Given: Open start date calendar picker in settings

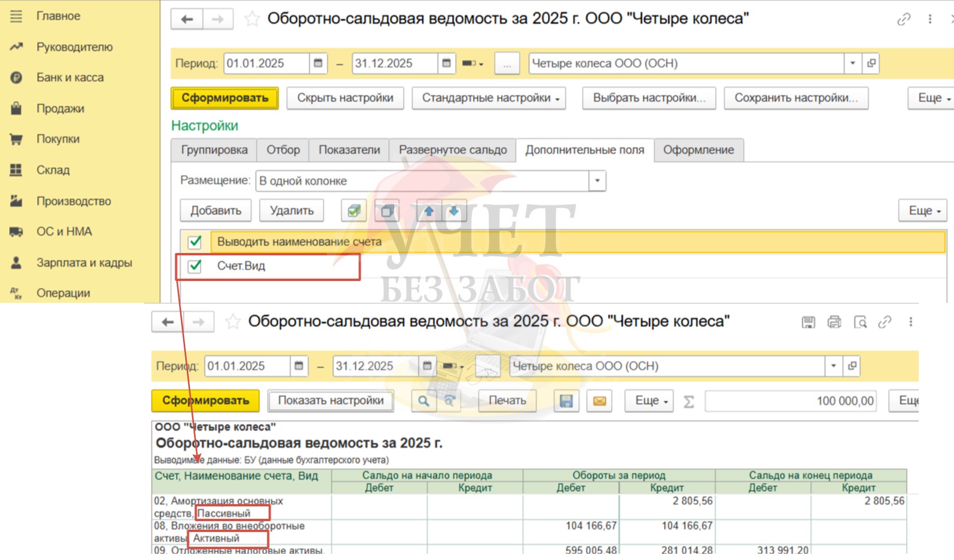Looking at the screenshot, I should pyautogui.click(x=318, y=63).
